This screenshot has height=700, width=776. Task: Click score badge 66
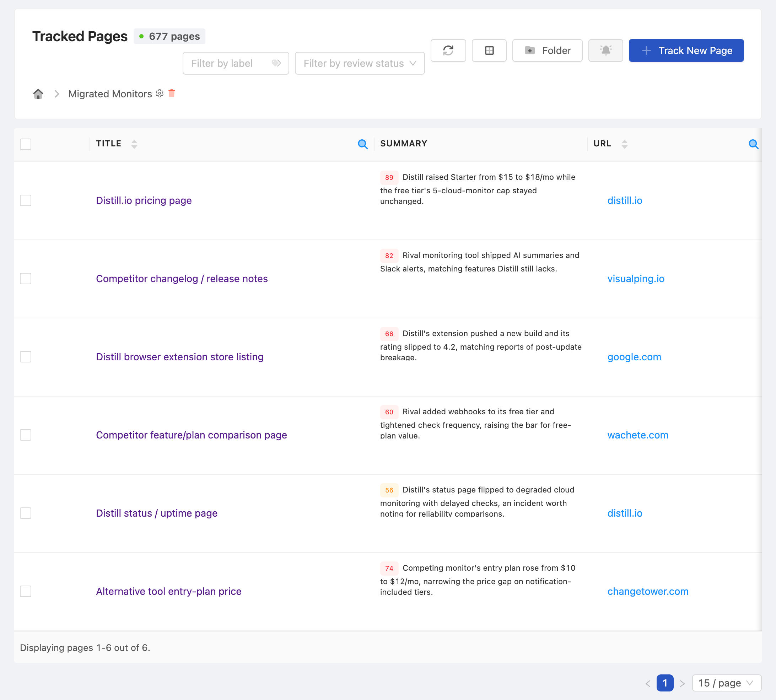tap(389, 333)
